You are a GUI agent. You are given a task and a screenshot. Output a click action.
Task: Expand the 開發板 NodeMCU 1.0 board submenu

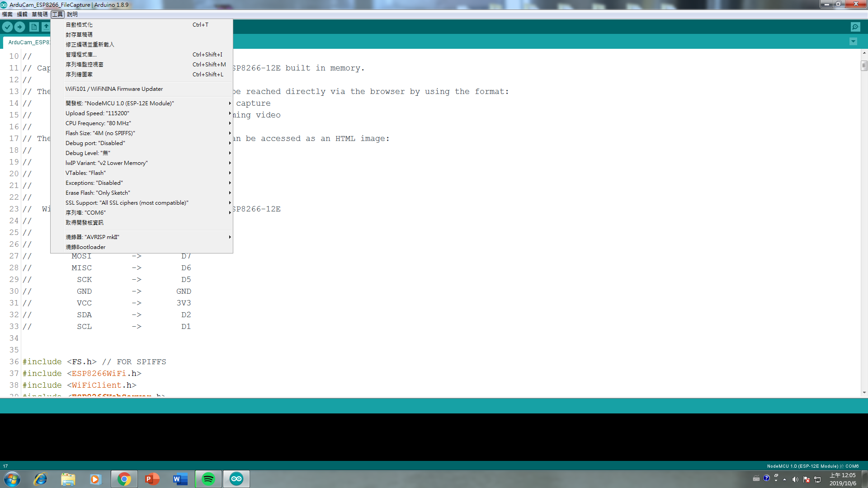[142, 103]
